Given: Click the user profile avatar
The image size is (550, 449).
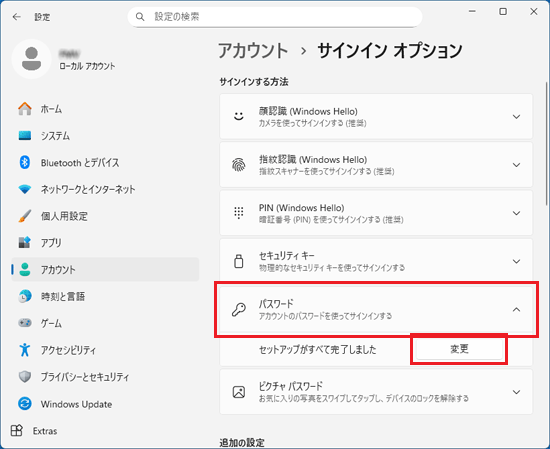Looking at the screenshot, I should (32, 59).
